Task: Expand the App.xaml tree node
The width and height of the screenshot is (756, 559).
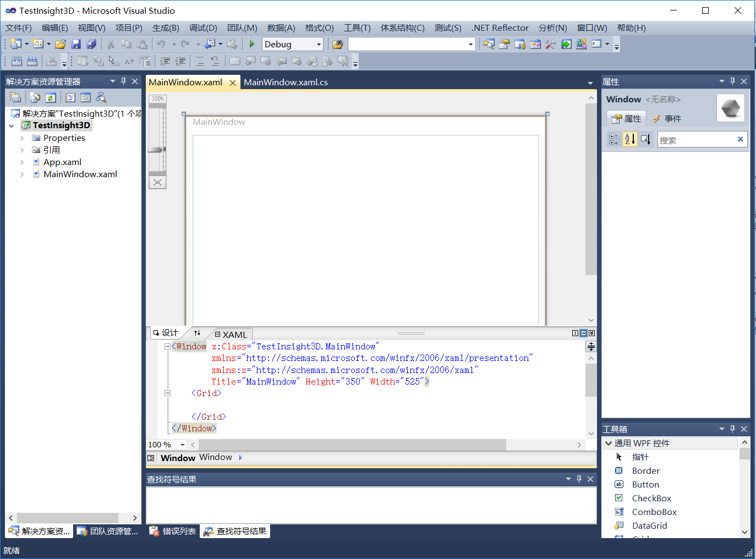Action: (x=22, y=162)
